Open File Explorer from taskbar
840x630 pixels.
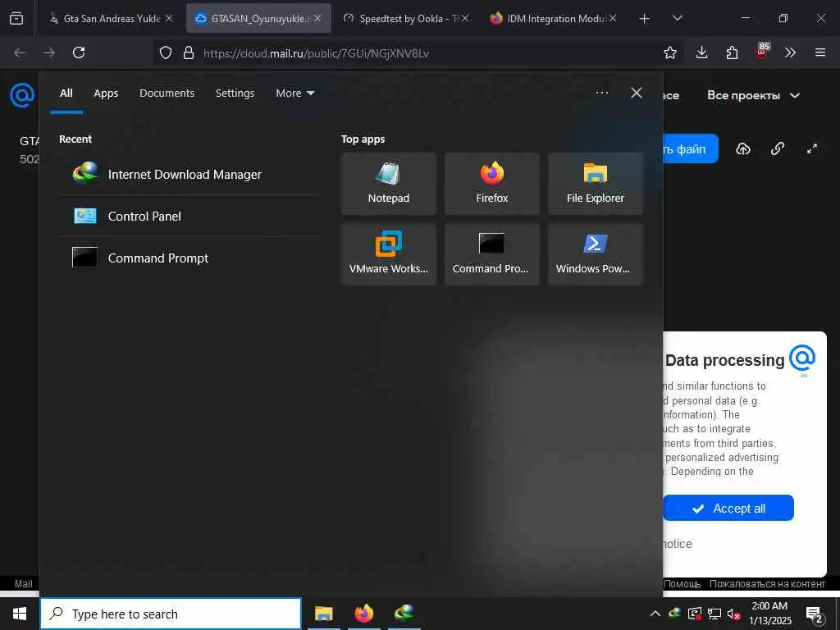click(323, 614)
